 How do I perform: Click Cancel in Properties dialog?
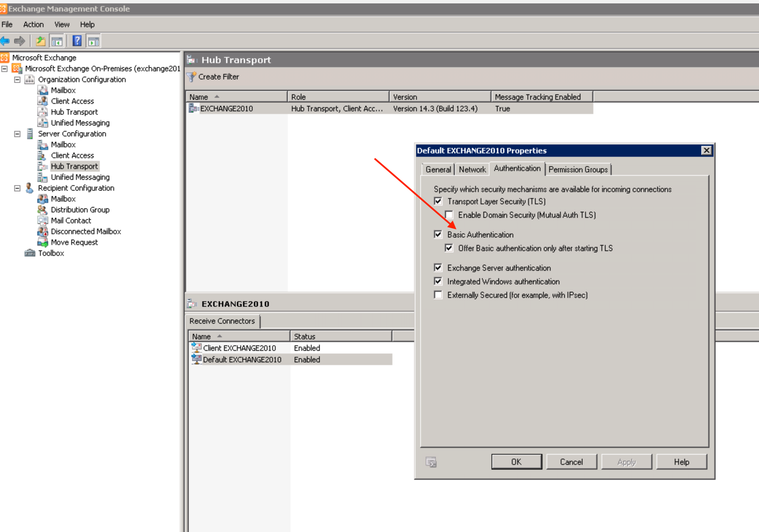coord(571,462)
